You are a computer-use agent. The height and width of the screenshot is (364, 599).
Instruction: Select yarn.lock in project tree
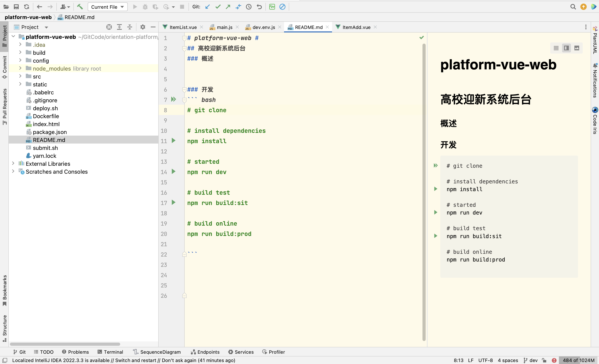pyautogui.click(x=44, y=156)
